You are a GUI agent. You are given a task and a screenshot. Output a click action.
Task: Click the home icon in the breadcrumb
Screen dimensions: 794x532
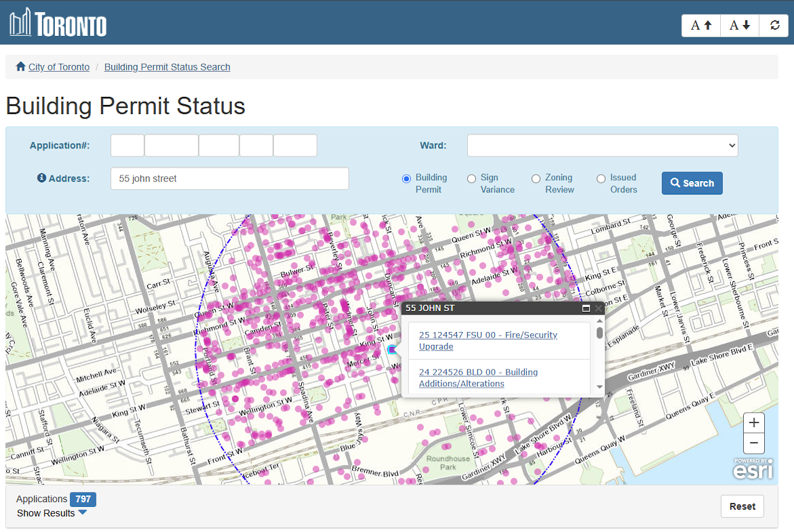click(22, 66)
